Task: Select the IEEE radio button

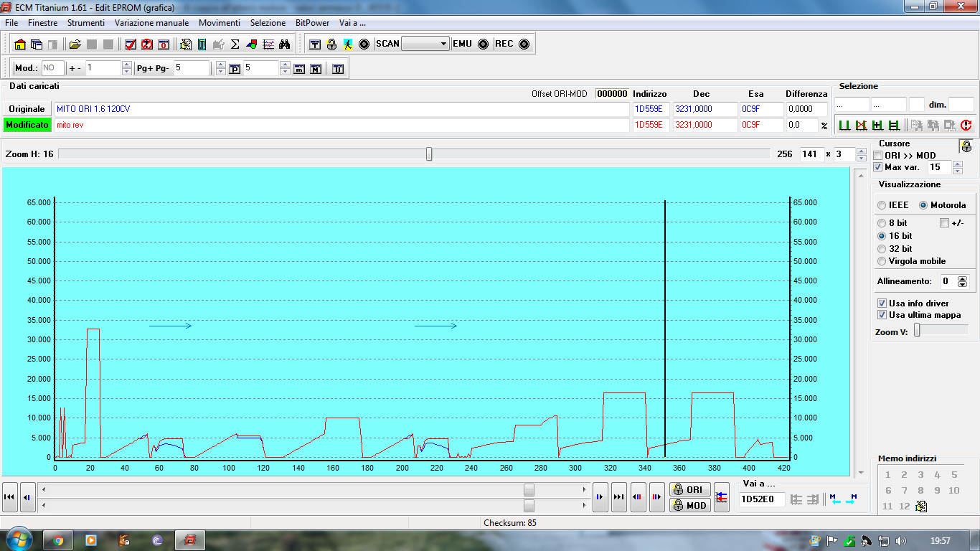Action: [x=882, y=205]
